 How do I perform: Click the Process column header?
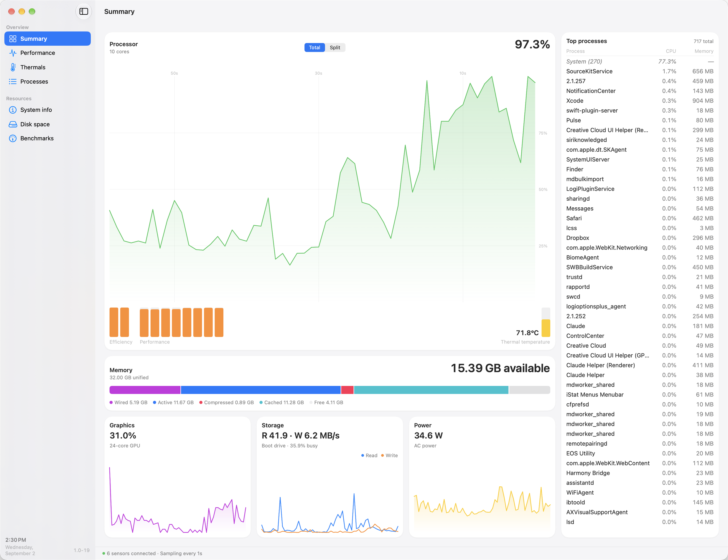(x=575, y=51)
